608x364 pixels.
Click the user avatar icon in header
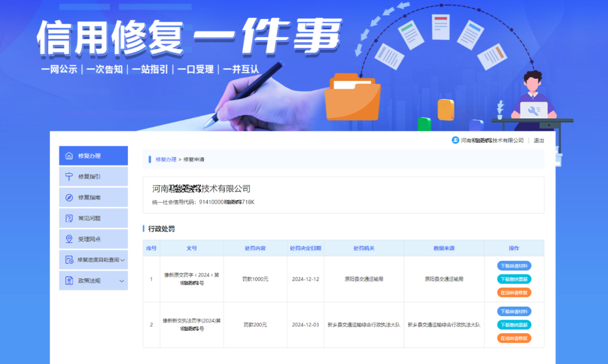(455, 140)
